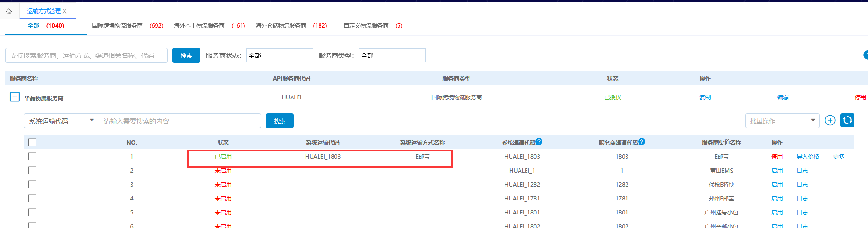Viewport: 868px width, 228px height.
Task: Open the 批量操作 dropdown
Action: click(x=782, y=121)
